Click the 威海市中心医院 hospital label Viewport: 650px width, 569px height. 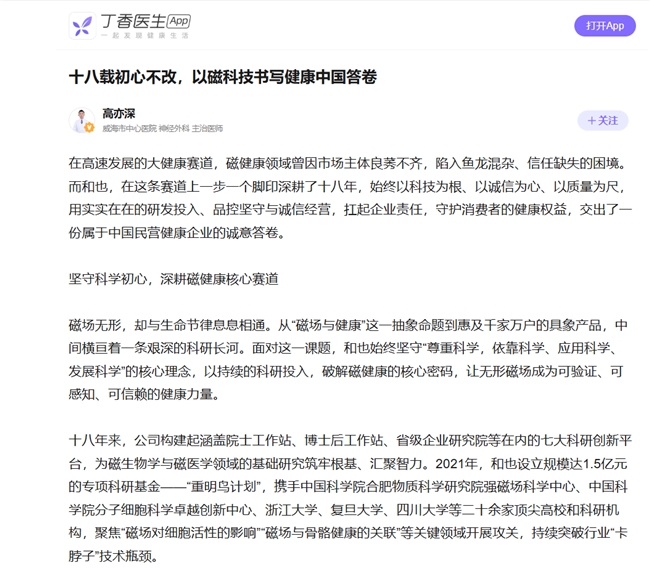click(129, 129)
